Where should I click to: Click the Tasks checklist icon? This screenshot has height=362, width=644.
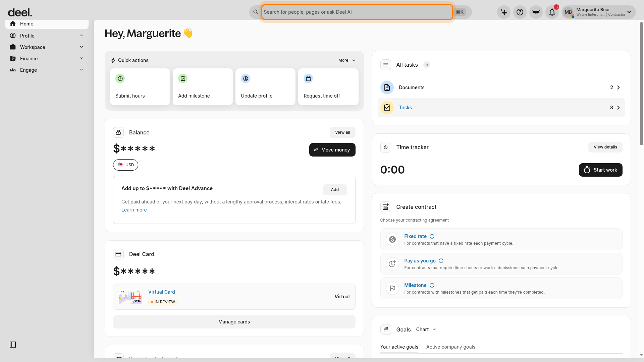coord(387,108)
